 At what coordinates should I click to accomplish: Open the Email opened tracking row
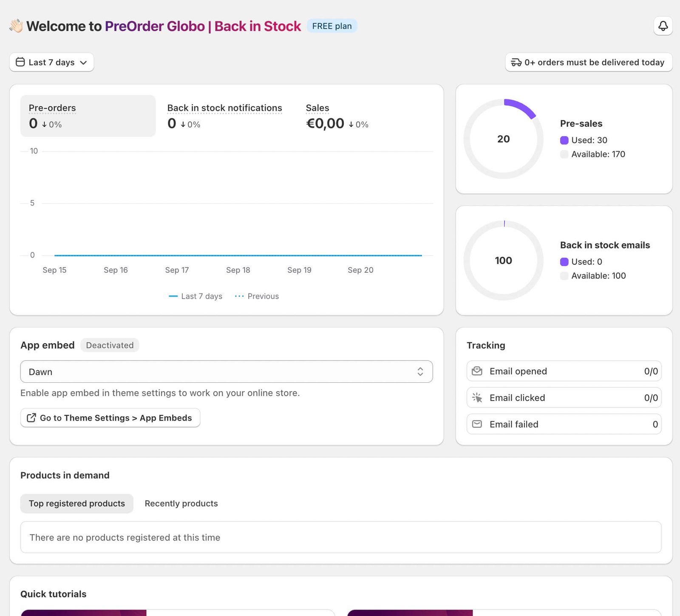click(x=564, y=371)
